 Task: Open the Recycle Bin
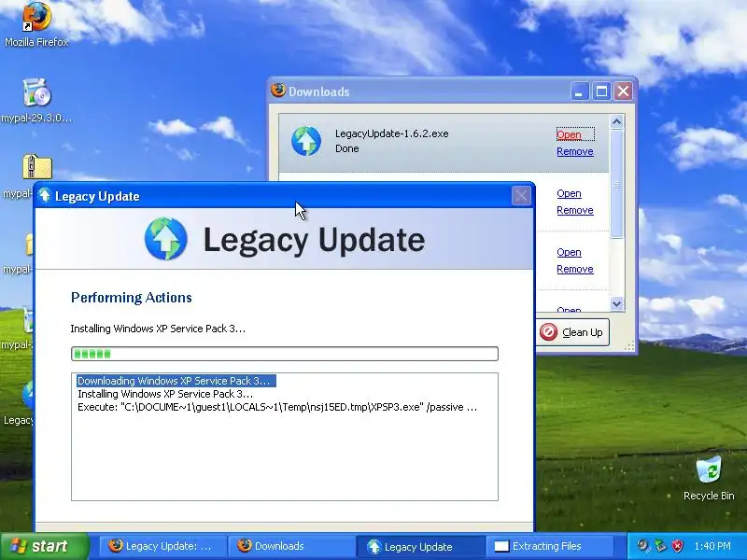709,478
